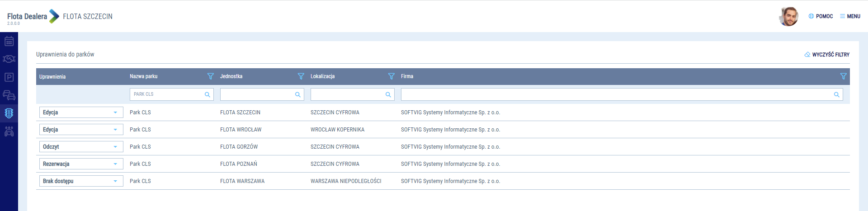The height and width of the screenshot is (211, 868).
Task: Toggle the Lokalizacja column filter icon
Action: (x=391, y=76)
